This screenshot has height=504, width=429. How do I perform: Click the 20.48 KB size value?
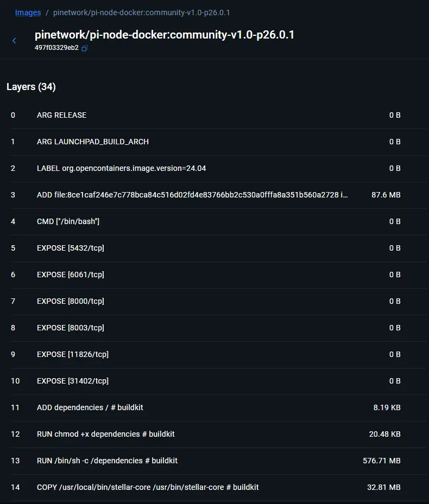point(384,434)
